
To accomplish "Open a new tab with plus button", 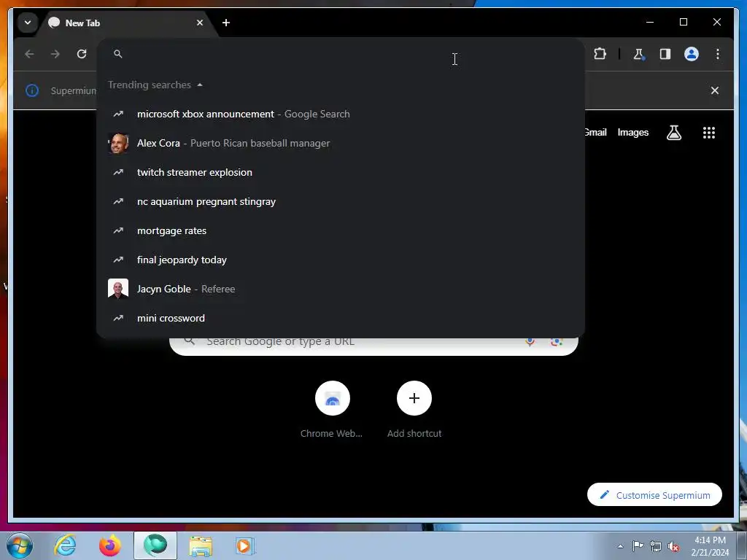I will click(x=226, y=23).
